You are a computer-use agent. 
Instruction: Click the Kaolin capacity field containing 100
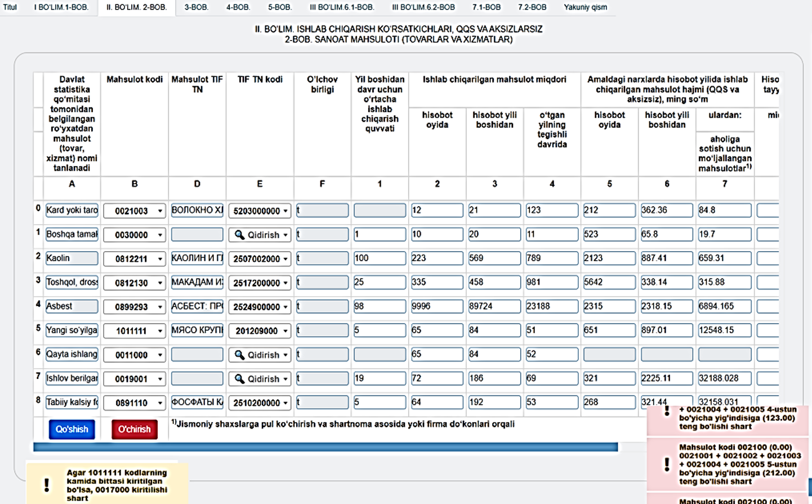point(379,258)
